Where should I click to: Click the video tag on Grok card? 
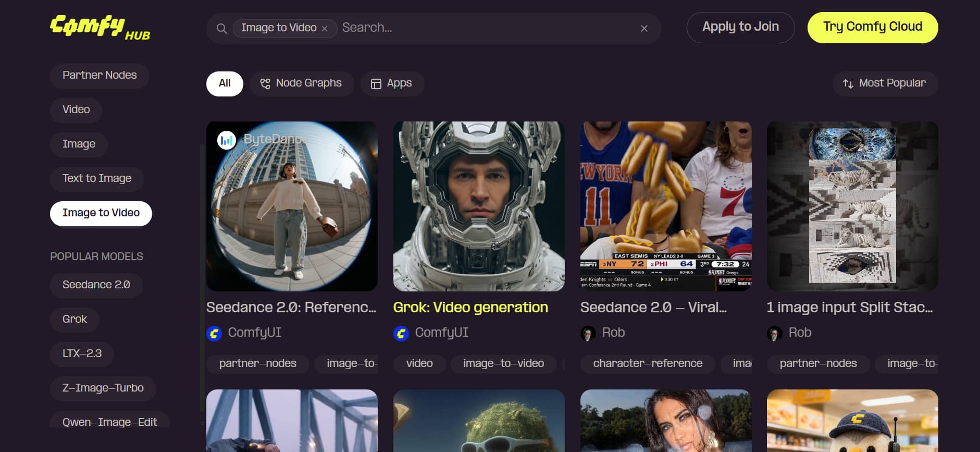(x=419, y=363)
